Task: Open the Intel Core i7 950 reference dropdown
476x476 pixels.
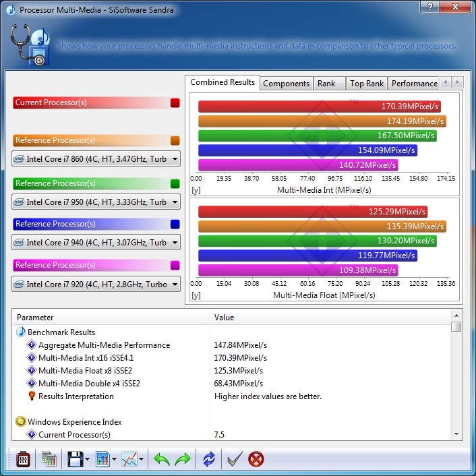Action: click(96, 202)
